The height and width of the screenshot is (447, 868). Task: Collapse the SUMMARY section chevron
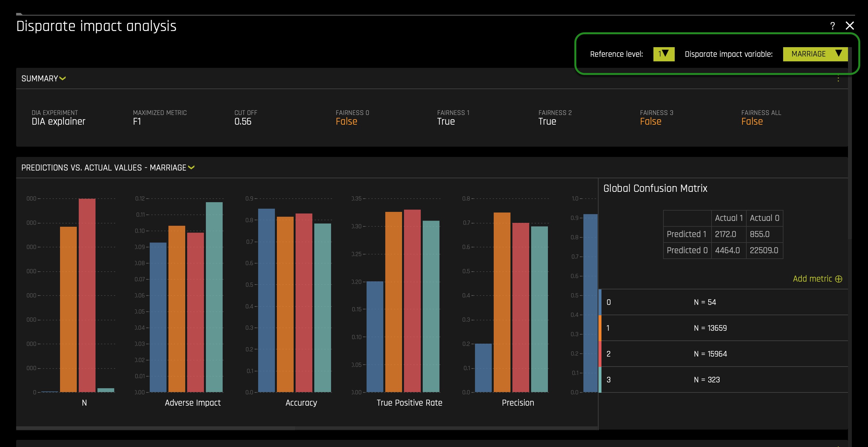[63, 78]
